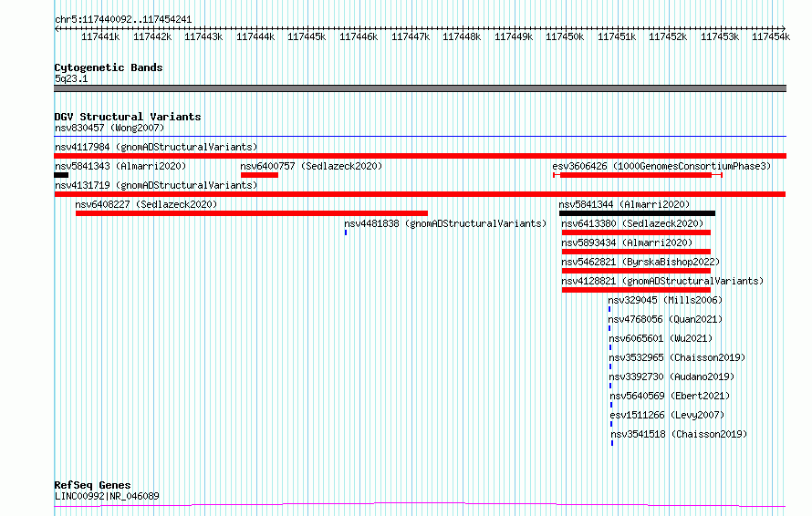Click the 117444k ruler tick label
812x516 pixels.
point(255,36)
